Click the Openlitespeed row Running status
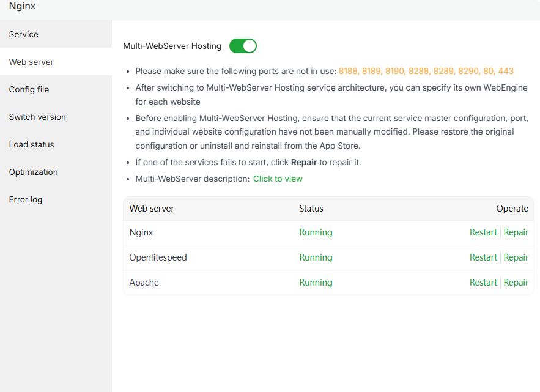540x392 pixels. (316, 257)
